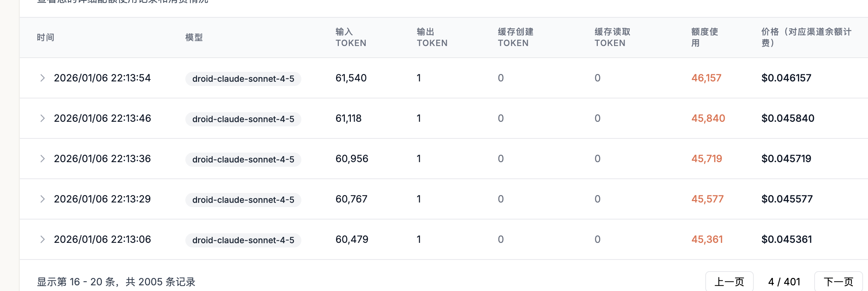The image size is (868, 291).
Task: Click the 缓存读取 TOKEN column header
Action: (613, 38)
